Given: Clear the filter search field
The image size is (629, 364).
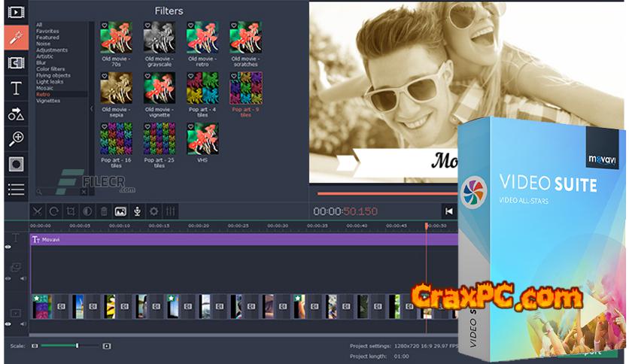Looking at the screenshot, I should click(x=84, y=192).
